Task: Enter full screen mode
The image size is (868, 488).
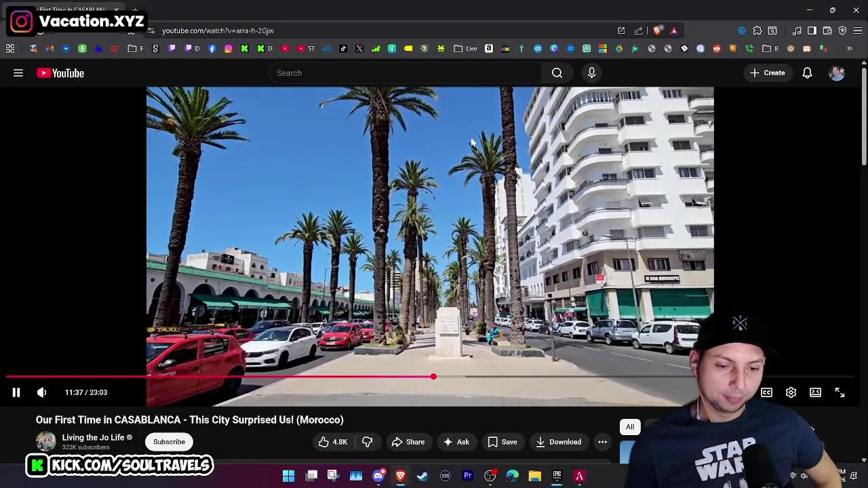Action: pyautogui.click(x=840, y=392)
